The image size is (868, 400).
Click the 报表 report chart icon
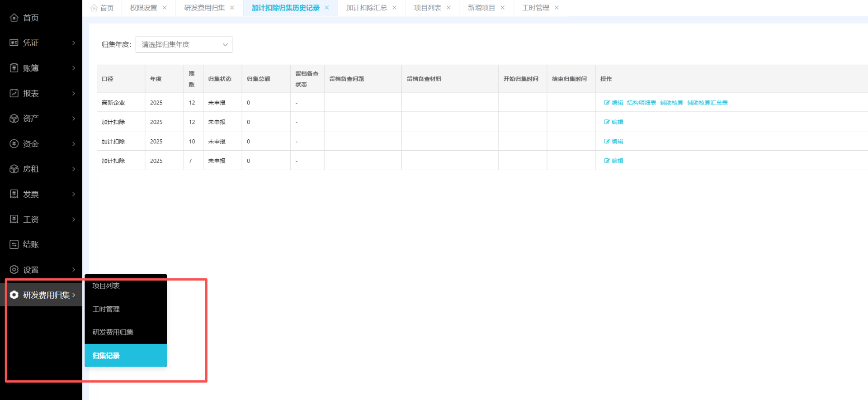(14, 93)
